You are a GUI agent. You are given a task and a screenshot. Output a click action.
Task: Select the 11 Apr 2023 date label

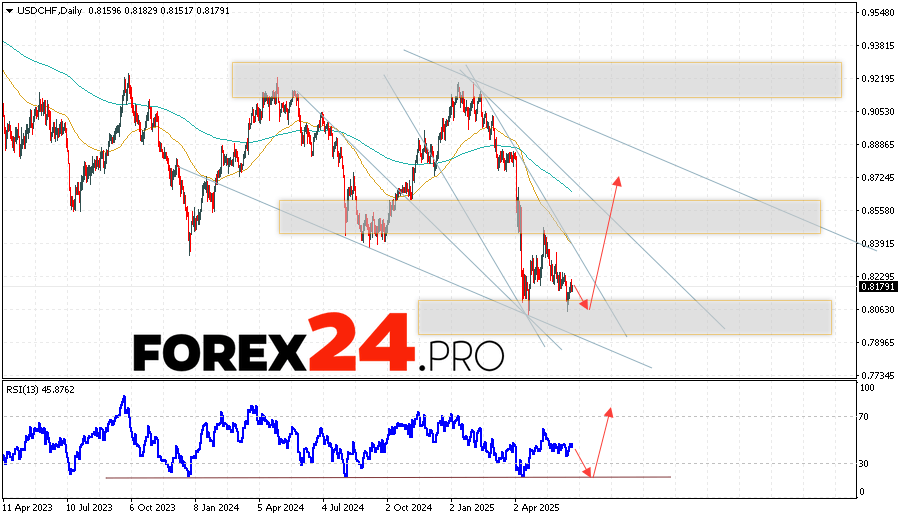point(27,507)
